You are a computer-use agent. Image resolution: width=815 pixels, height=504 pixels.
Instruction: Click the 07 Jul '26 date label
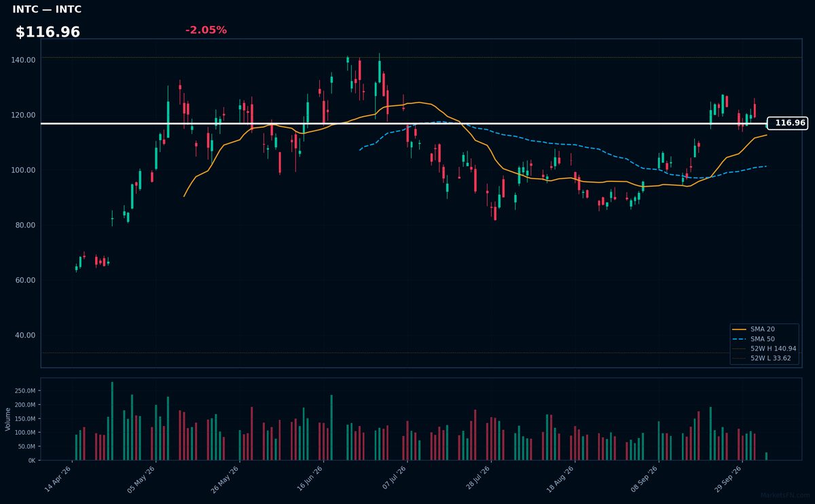point(393,479)
